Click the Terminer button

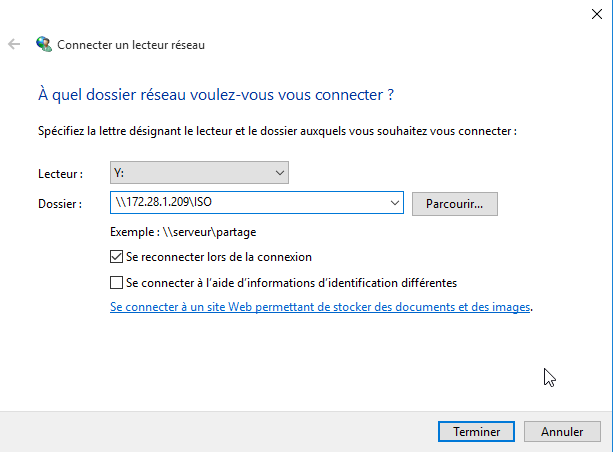click(476, 432)
